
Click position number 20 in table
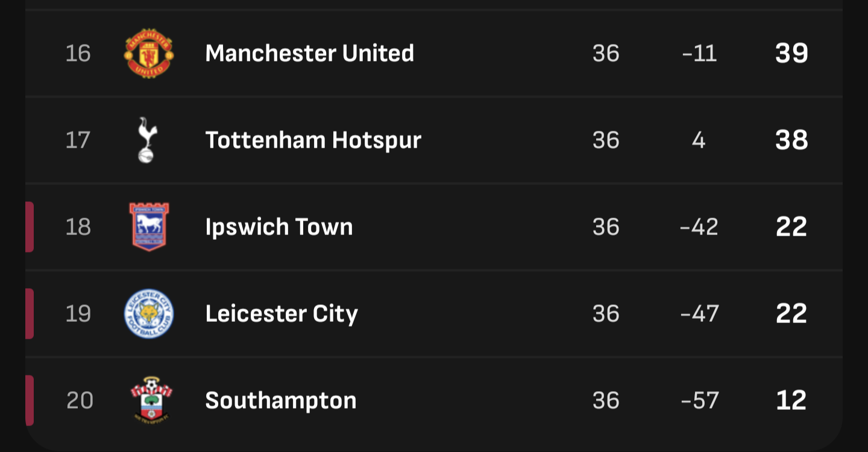pyautogui.click(x=80, y=400)
